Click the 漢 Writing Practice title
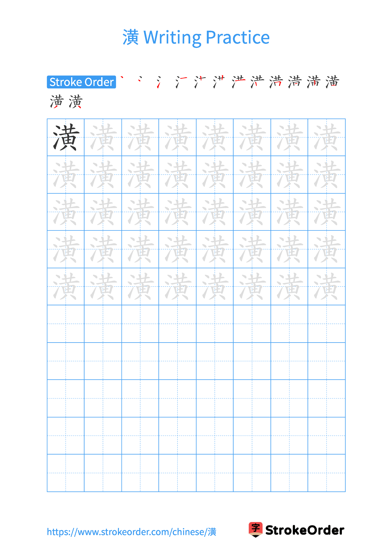This screenshot has height=555, width=392. pos(196,27)
